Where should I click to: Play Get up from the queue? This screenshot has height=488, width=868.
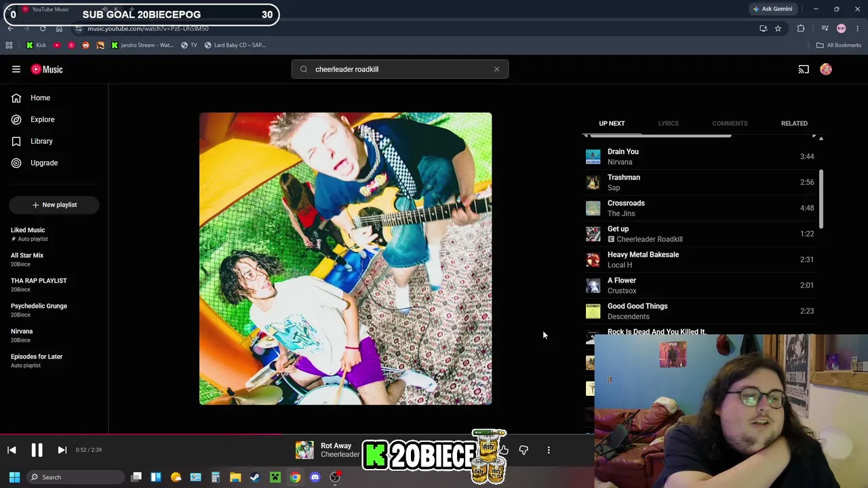tap(701, 234)
